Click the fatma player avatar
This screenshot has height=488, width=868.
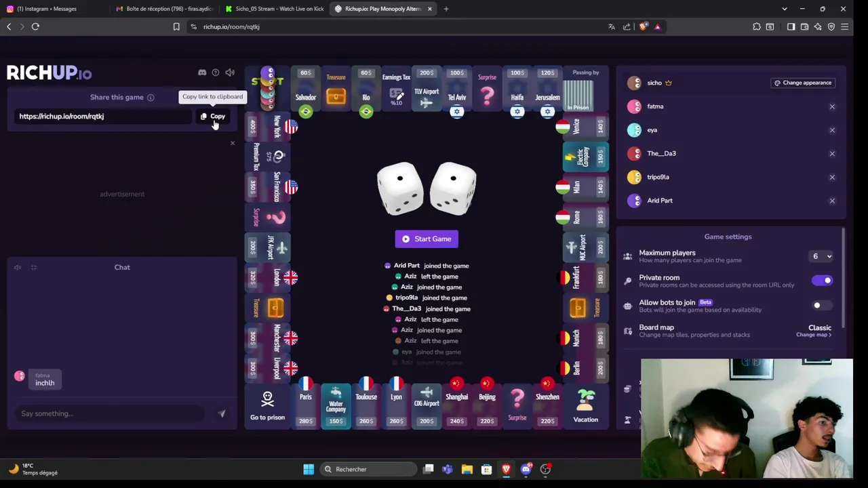click(x=634, y=106)
